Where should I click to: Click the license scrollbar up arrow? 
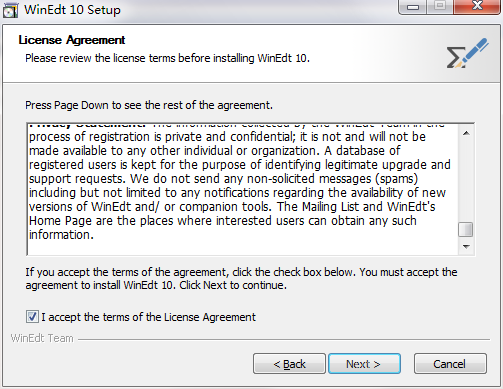[466, 133]
